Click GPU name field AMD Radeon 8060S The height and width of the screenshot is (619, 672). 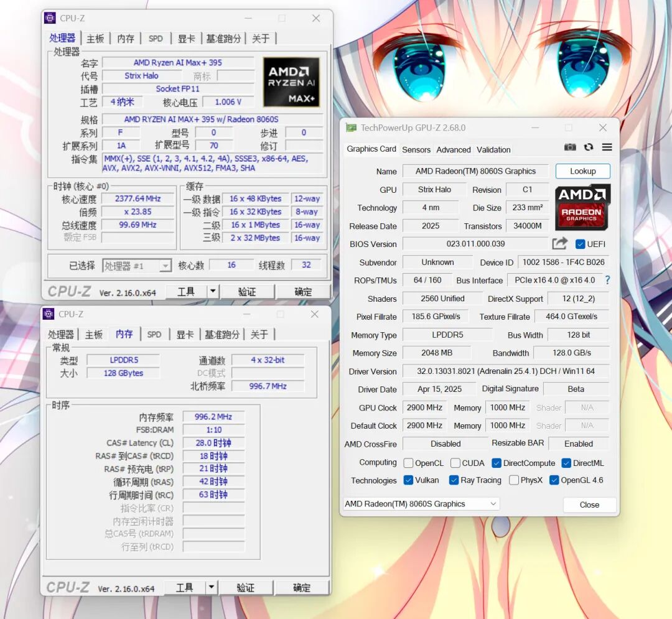tap(475, 171)
